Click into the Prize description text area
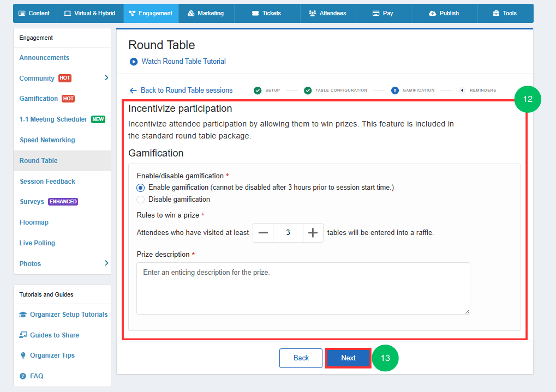Viewport: 556px width, 392px height. coord(303,288)
